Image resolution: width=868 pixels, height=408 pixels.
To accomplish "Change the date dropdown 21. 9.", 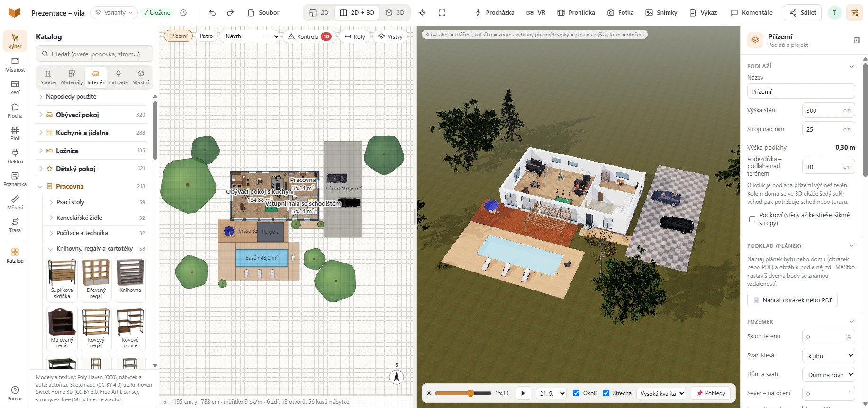I will coord(552,393).
